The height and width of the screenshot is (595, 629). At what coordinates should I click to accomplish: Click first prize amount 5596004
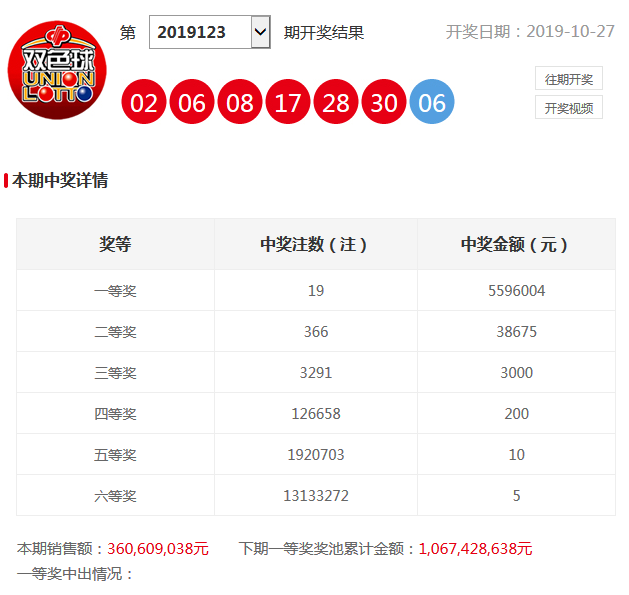pyautogui.click(x=516, y=290)
